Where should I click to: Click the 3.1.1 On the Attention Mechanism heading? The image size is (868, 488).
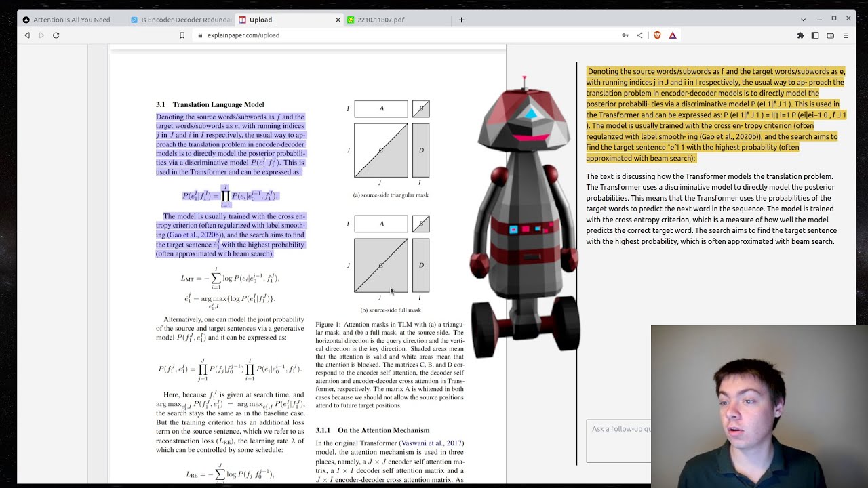[372, 430]
